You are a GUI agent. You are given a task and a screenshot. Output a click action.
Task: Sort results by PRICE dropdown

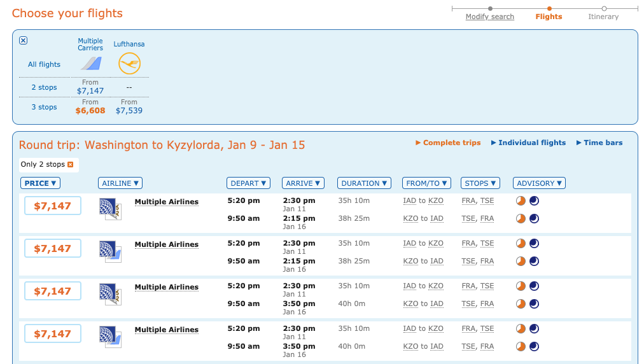pos(40,183)
